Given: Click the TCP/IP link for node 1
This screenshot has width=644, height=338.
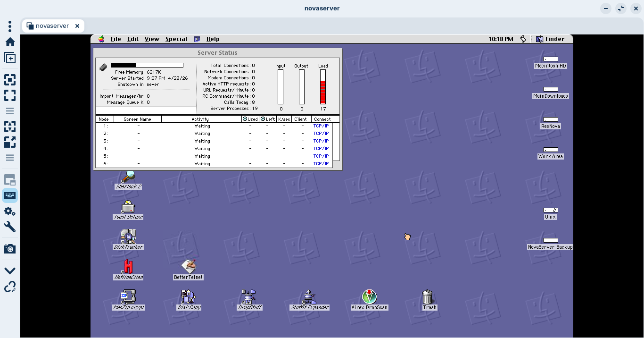Looking at the screenshot, I should (321, 126).
